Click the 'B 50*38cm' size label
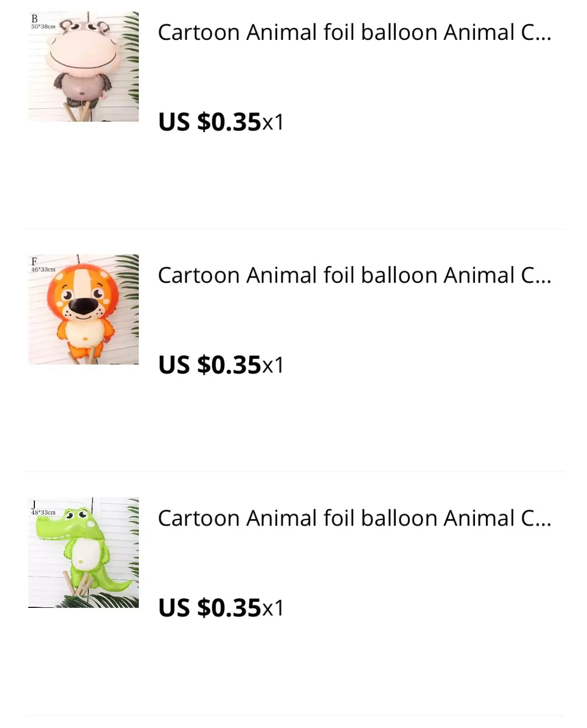The width and height of the screenshot is (587, 728). point(42,23)
